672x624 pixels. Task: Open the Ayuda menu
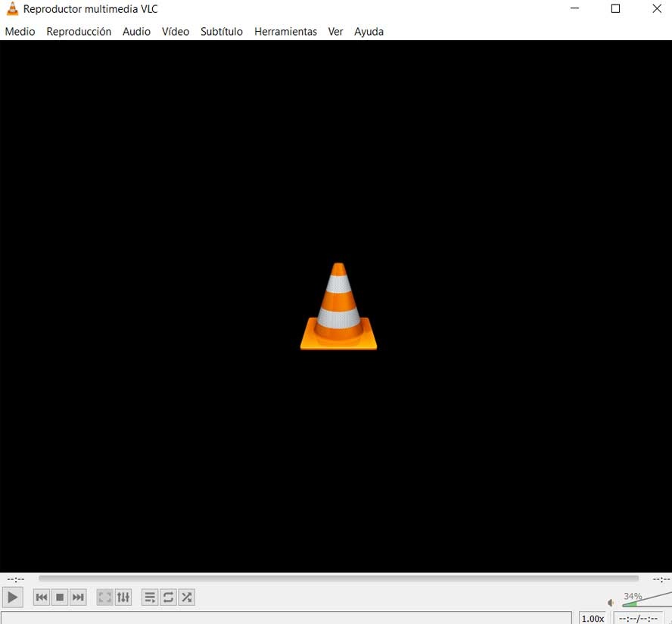369,32
